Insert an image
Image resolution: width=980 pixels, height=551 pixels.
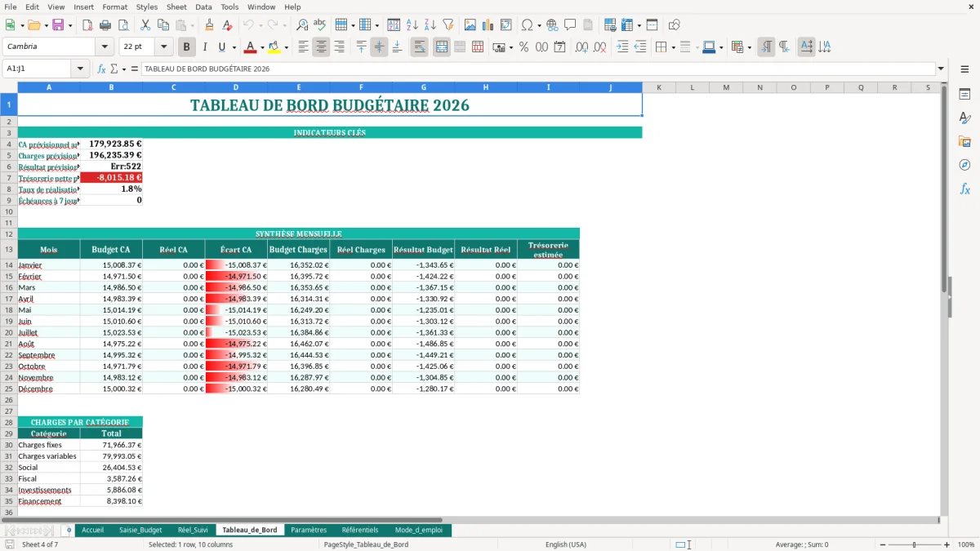pos(470,25)
